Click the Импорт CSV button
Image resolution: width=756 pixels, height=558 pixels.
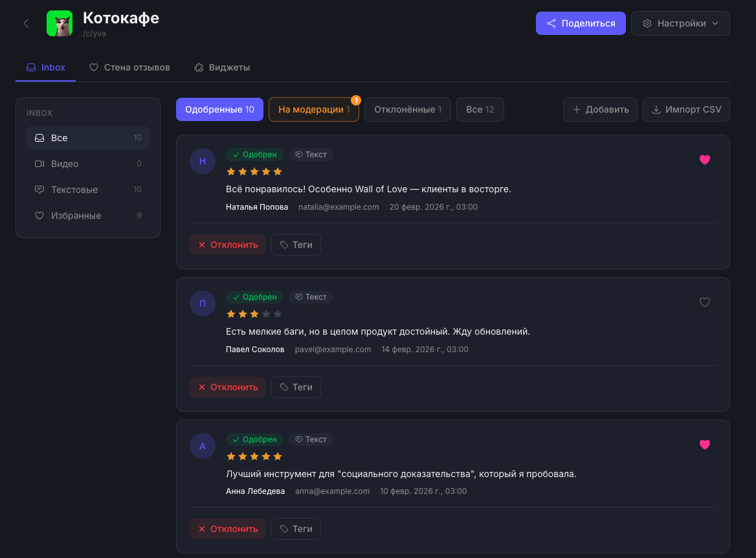pos(686,109)
